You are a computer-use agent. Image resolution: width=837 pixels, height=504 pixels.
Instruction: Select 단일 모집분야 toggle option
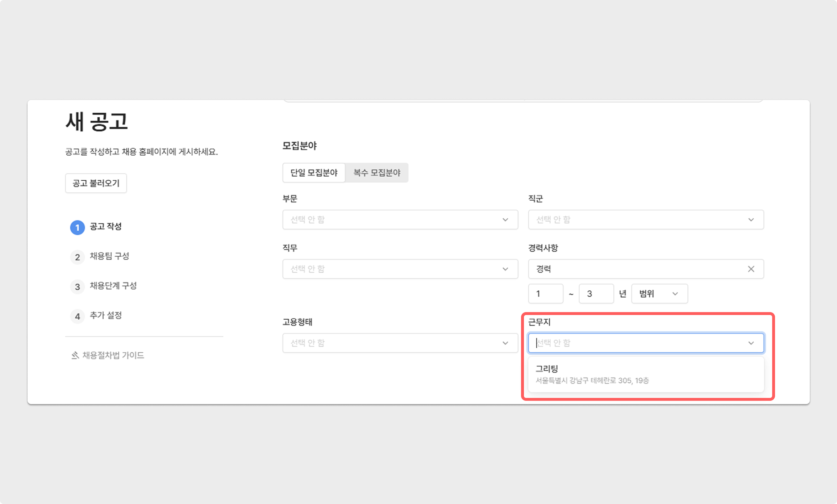314,173
